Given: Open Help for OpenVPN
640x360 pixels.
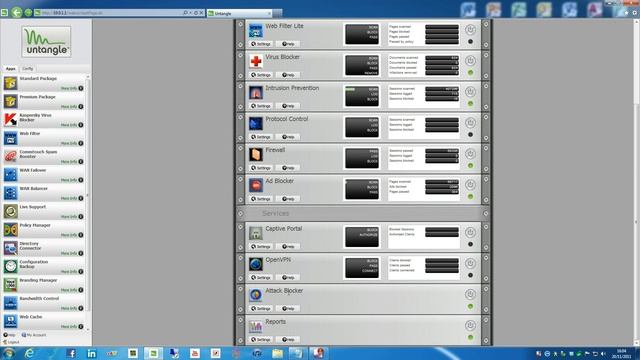Looking at the screenshot, I should tap(288, 278).
